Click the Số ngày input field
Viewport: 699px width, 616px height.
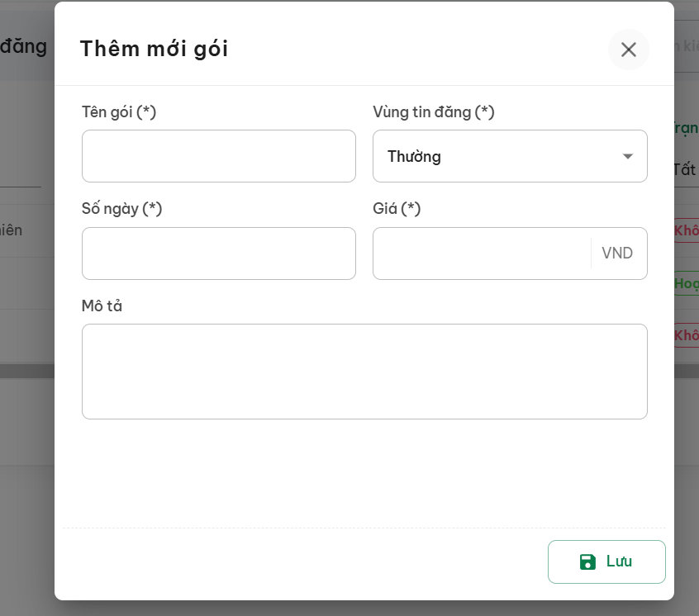[x=218, y=254]
